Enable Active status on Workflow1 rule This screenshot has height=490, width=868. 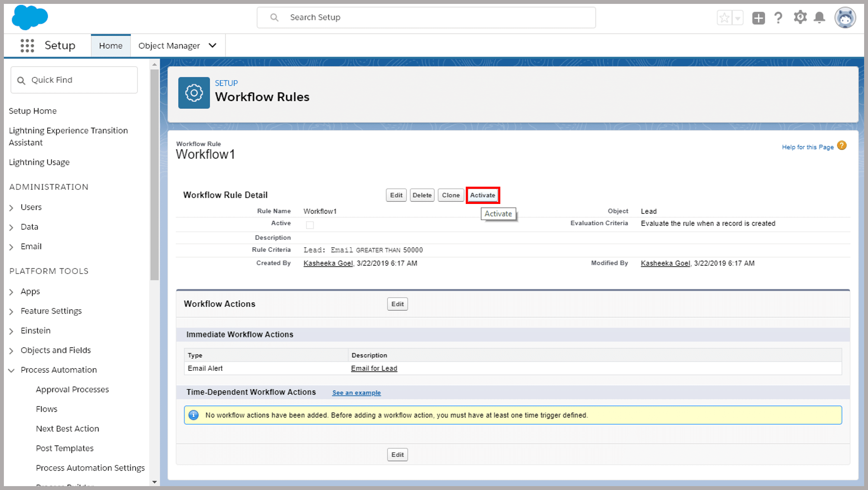pos(482,195)
